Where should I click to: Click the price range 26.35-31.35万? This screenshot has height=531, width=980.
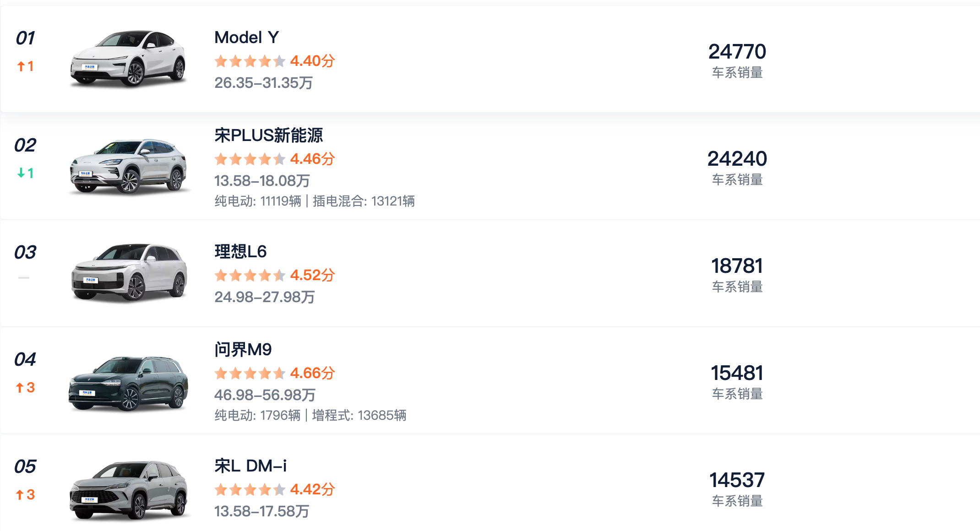pos(264,83)
